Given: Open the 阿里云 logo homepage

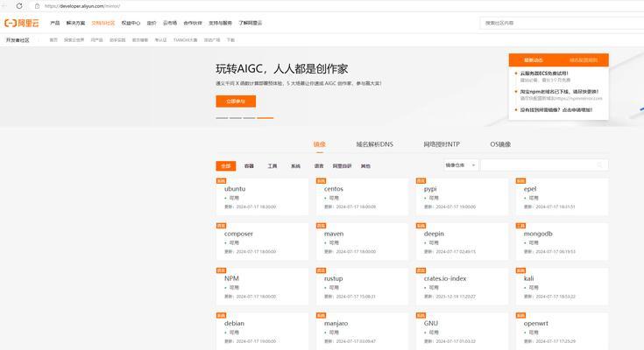Looking at the screenshot, I should click(22, 23).
